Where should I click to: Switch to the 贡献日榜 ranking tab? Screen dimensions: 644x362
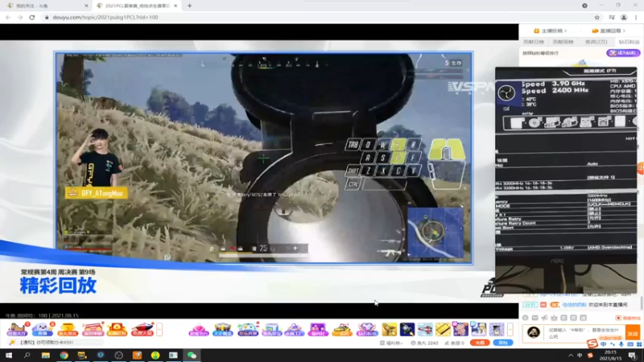(x=533, y=42)
